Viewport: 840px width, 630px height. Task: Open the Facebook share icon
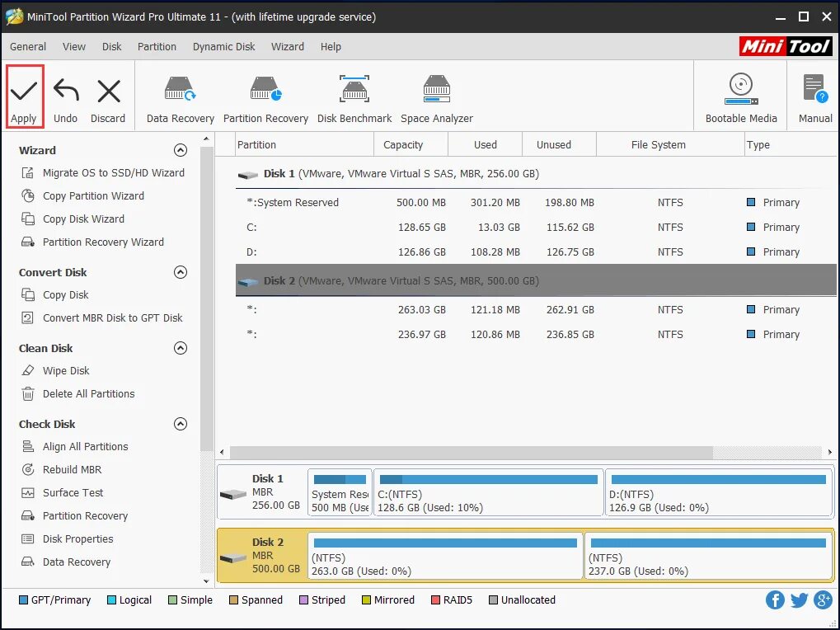coord(775,600)
